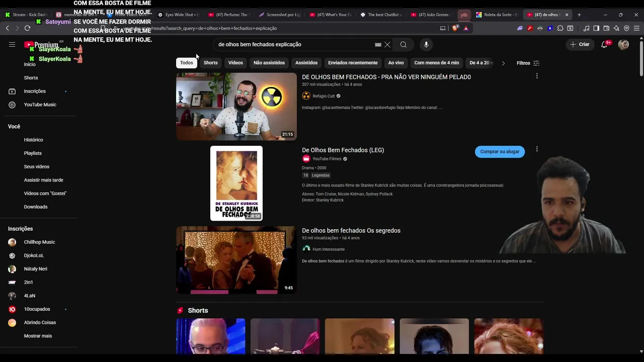Viewport: 644px width, 362px height.
Task: Open browser extensions puzzle icon
Action: click(560, 28)
